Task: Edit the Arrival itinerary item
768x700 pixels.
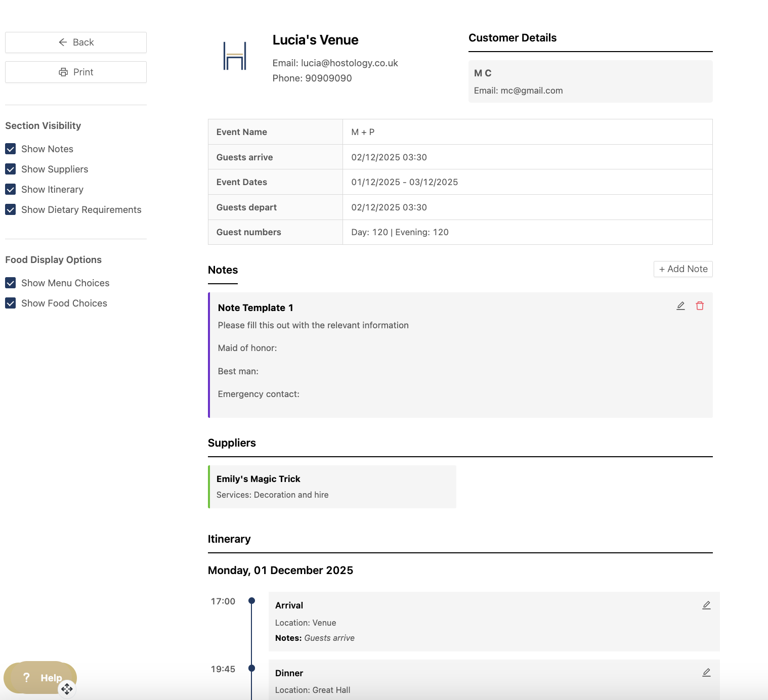Action: [706, 605]
